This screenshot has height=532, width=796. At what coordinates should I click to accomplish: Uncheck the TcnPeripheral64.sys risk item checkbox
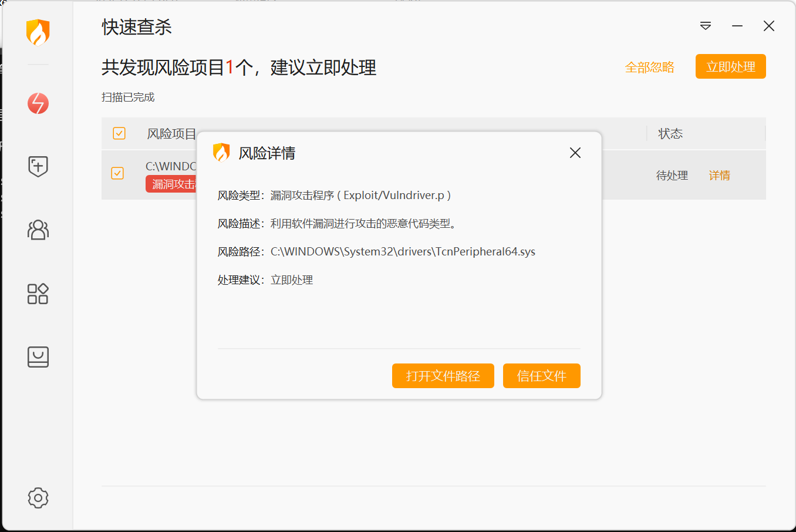coord(119,174)
